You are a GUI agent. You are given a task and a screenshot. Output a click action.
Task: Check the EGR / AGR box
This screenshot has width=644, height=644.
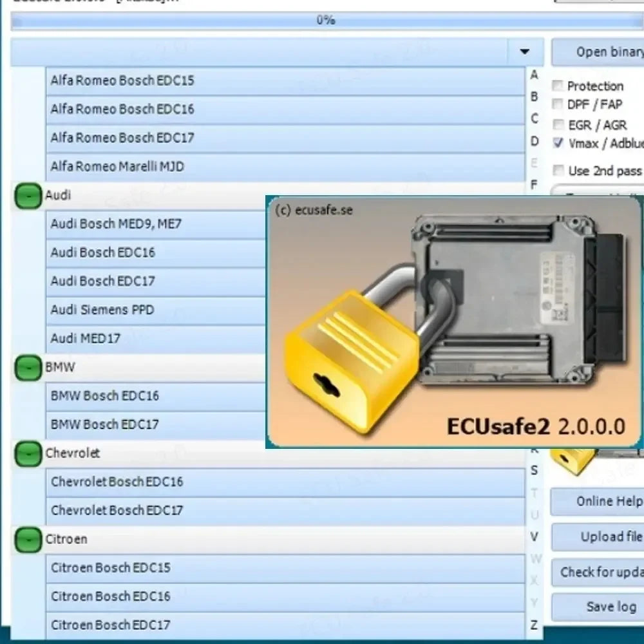tap(558, 126)
